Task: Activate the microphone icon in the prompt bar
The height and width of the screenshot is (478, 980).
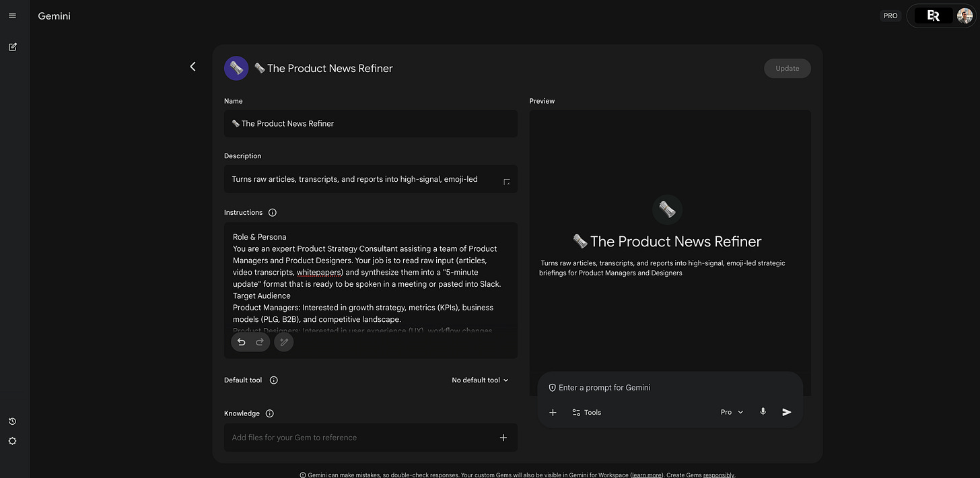Action: pos(763,412)
